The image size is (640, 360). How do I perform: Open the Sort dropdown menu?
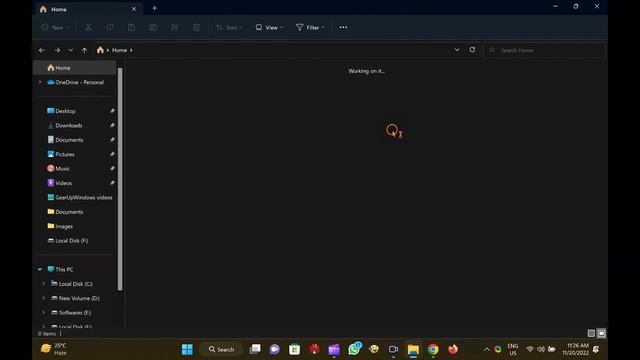[x=229, y=27]
